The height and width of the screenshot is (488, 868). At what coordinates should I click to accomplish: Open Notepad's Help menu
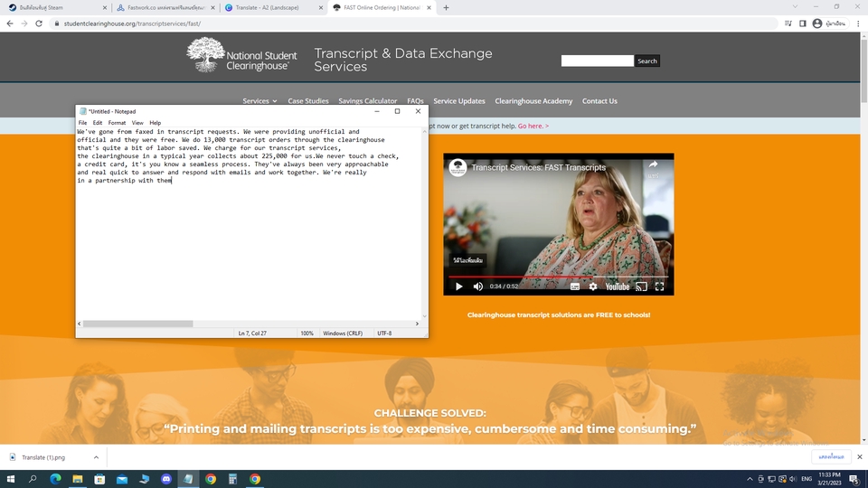click(x=155, y=123)
